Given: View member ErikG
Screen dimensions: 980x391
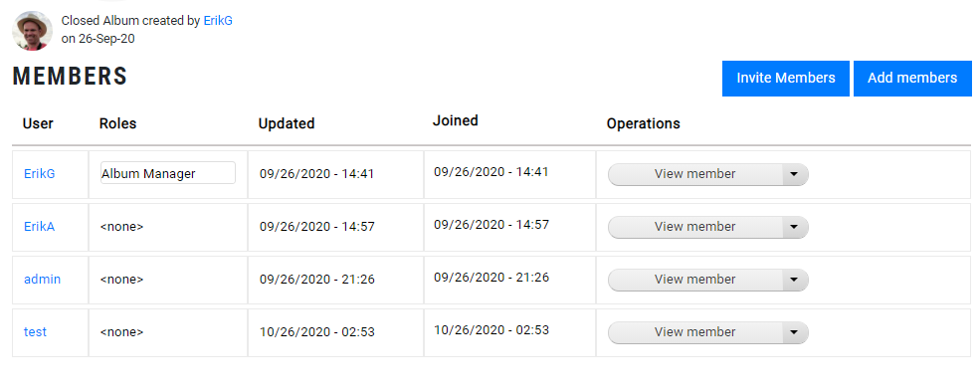Looking at the screenshot, I should coord(695,174).
